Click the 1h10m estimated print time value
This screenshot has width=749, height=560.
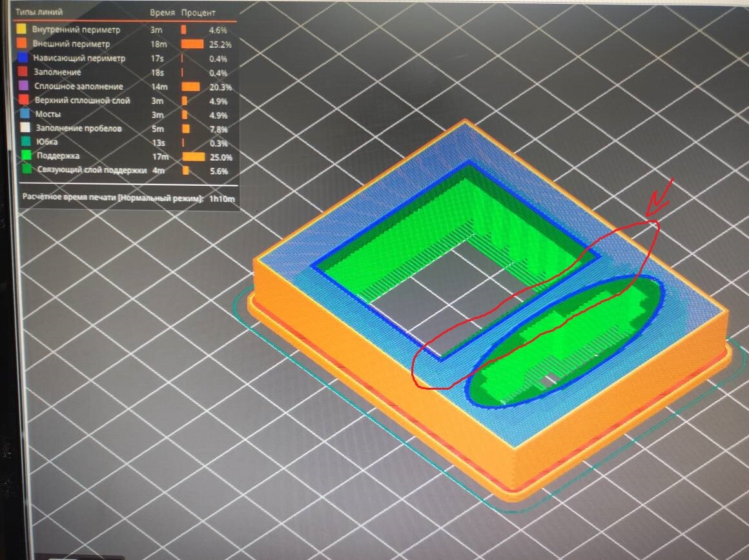(x=221, y=199)
